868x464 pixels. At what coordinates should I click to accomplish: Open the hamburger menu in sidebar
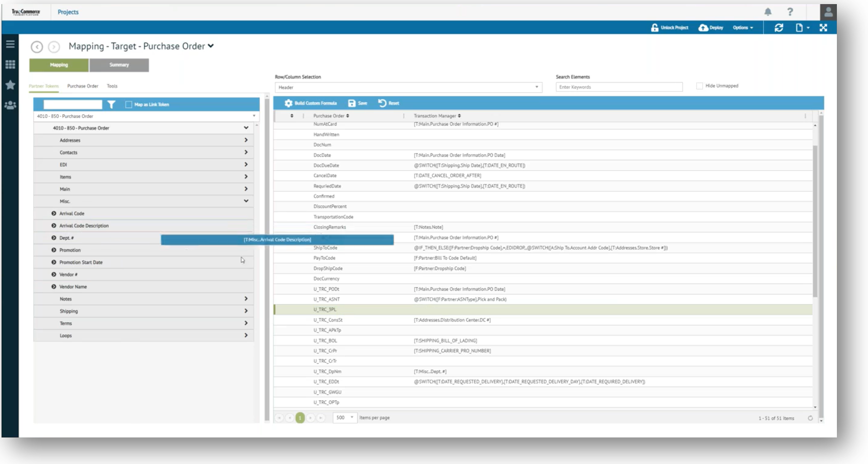point(10,44)
